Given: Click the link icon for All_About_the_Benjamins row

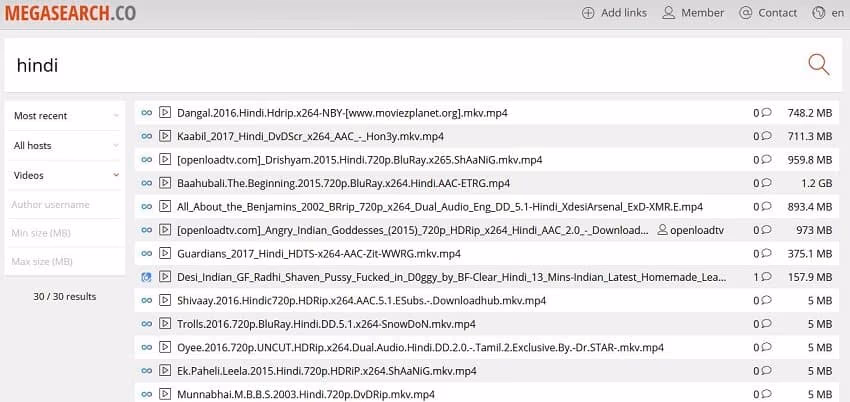Looking at the screenshot, I should [146, 206].
